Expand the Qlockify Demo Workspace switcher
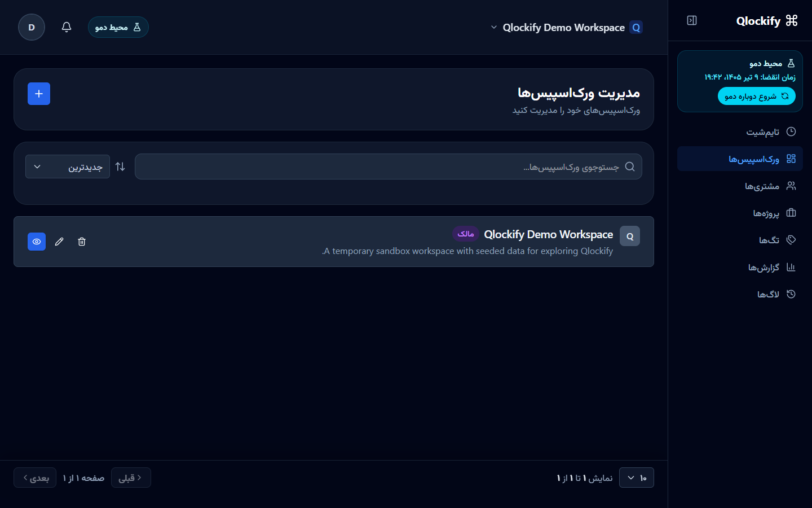The width and height of the screenshot is (812, 508). [x=566, y=27]
